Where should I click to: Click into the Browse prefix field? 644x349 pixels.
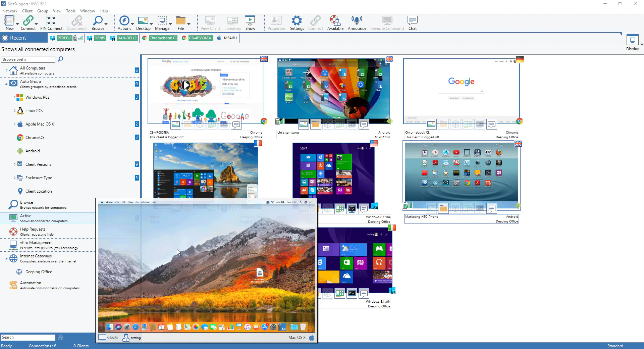tap(28, 59)
